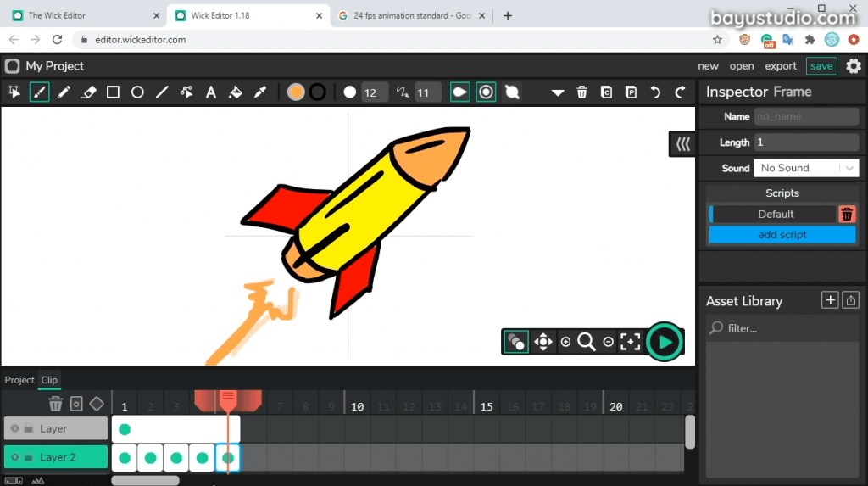Viewport: 868px width, 486px height.
Task: Expand the toolbar's extra options arrow
Action: pos(558,92)
